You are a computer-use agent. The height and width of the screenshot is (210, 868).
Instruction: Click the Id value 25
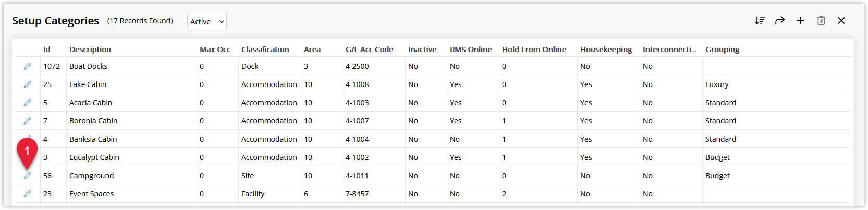click(47, 84)
